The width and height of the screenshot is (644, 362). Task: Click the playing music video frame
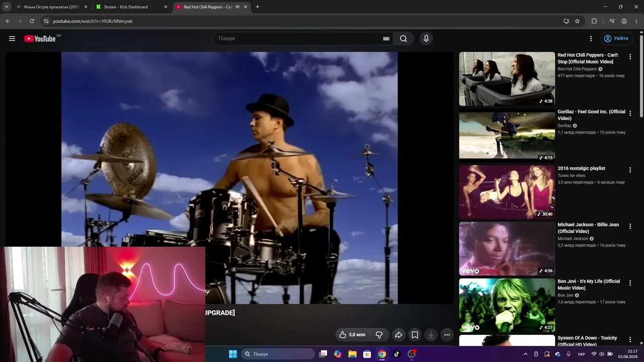229,177
